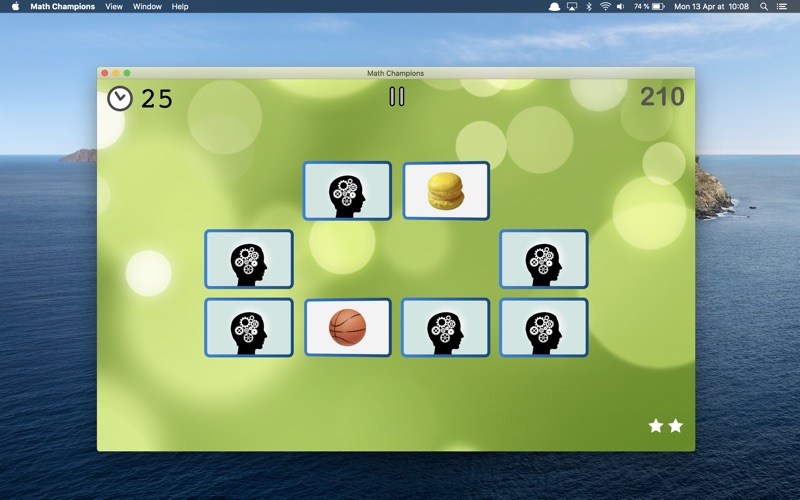This screenshot has height=500, width=800.
Task: Minimize the Math Champions window
Action: (x=116, y=73)
